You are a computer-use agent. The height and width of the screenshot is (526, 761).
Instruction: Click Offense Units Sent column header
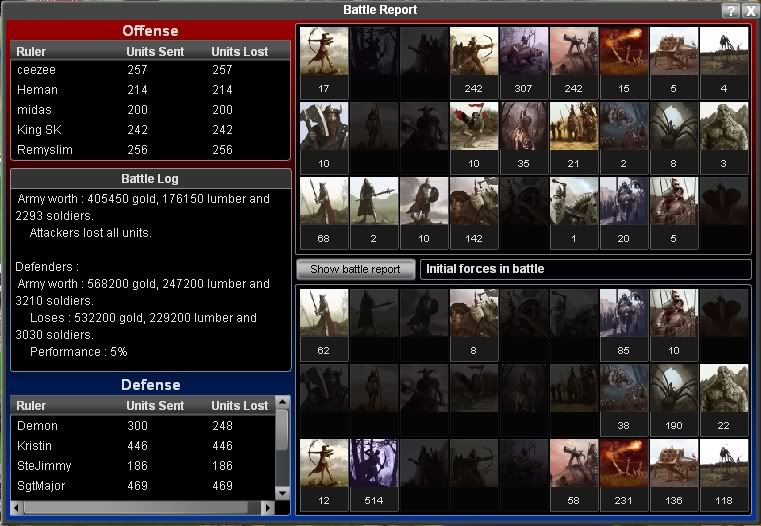155,51
